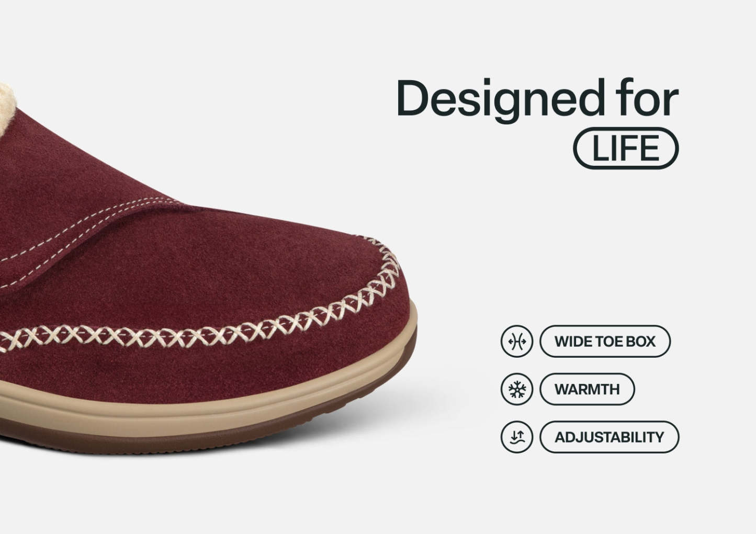Click the wide toe box arrows icon
Image resolution: width=756 pixels, height=534 pixels.
(x=516, y=342)
